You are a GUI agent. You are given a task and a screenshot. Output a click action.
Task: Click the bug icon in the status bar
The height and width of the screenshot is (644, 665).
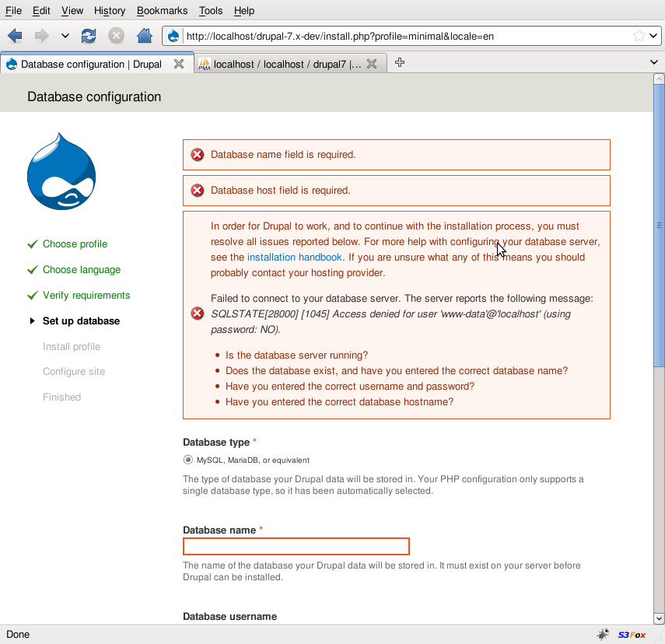coord(603,634)
